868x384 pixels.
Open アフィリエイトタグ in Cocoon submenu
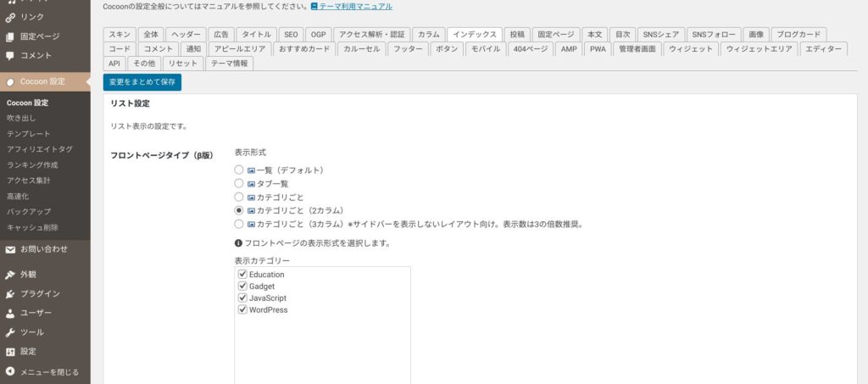click(x=39, y=149)
